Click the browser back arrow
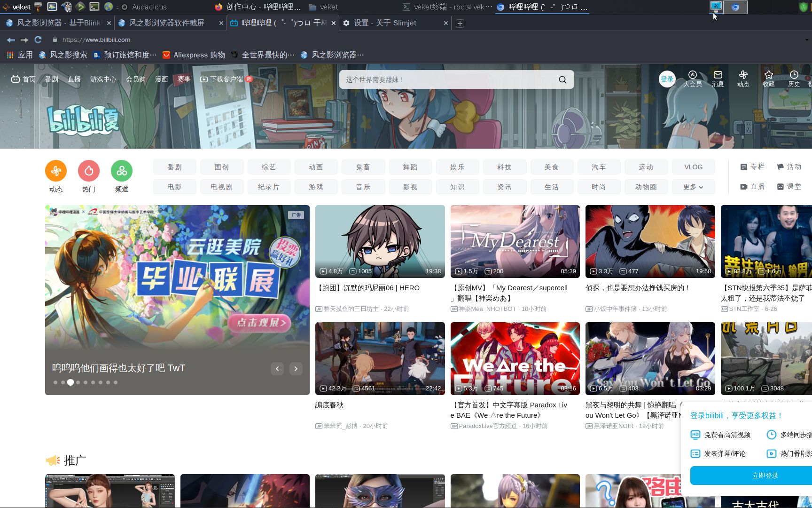This screenshot has width=812, height=508. 11,40
